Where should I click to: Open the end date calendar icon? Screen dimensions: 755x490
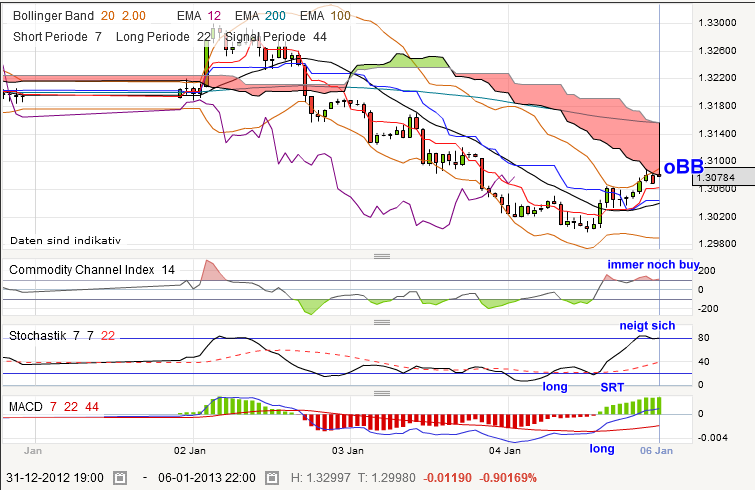(272, 478)
